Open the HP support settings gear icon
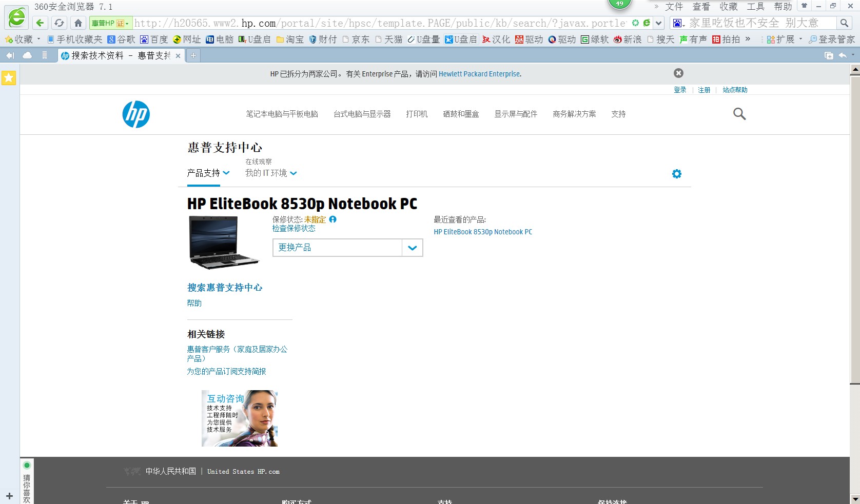860x504 pixels. point(676,173)
